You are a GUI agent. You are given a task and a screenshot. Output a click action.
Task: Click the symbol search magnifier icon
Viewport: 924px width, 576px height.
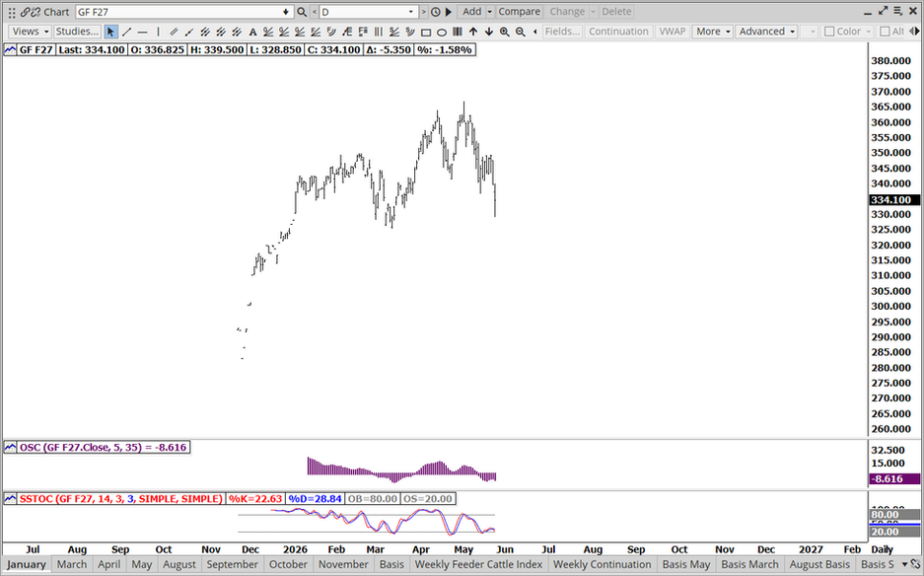[x=302, y=12]
